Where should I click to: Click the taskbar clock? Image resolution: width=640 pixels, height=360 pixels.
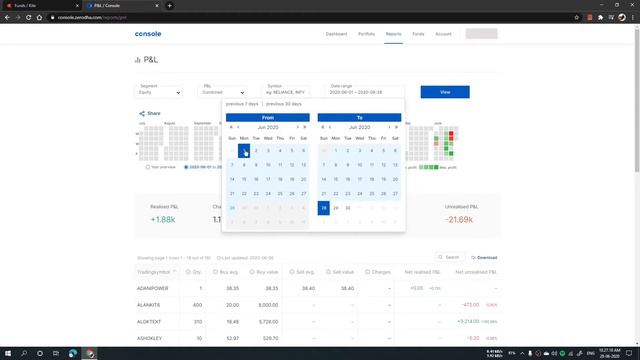[x=609, y=353]
